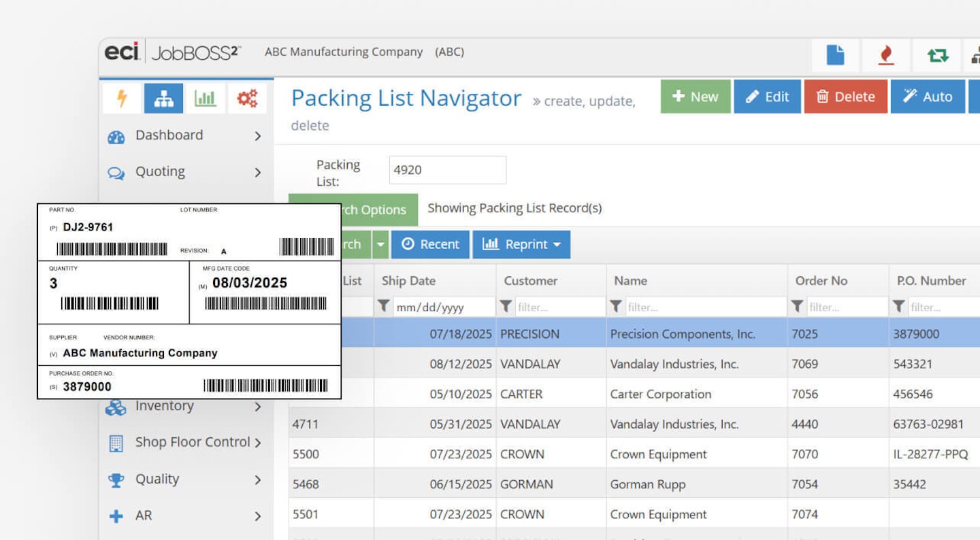Click the Customer filter input

point(559,307)
